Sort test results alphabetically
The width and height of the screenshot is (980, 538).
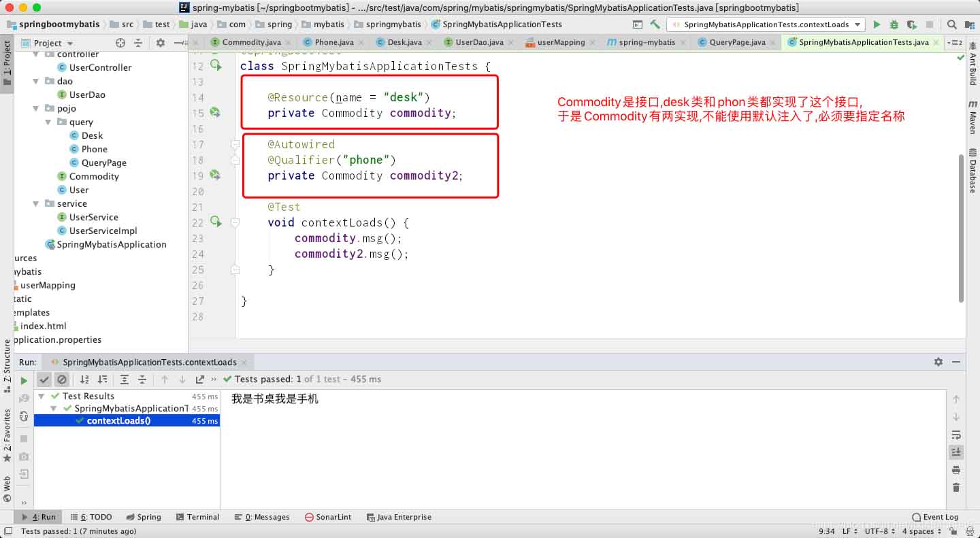tap(84, 380)
